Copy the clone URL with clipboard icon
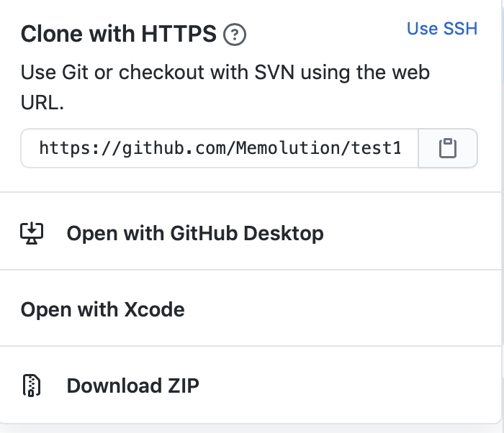Viewport: 504px width, 433px height. coord(448,148)
